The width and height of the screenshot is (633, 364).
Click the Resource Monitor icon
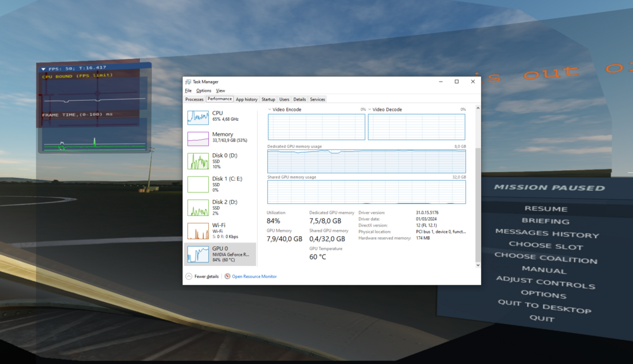pos(227,277)
